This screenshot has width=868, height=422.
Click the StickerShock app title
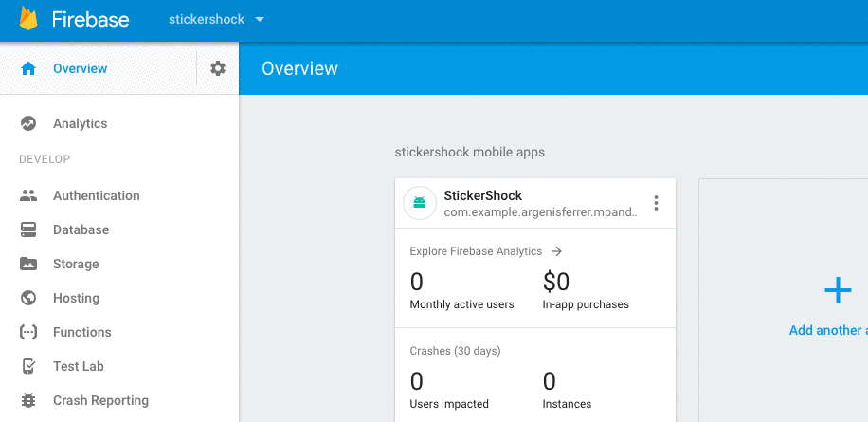coord(482,195)
